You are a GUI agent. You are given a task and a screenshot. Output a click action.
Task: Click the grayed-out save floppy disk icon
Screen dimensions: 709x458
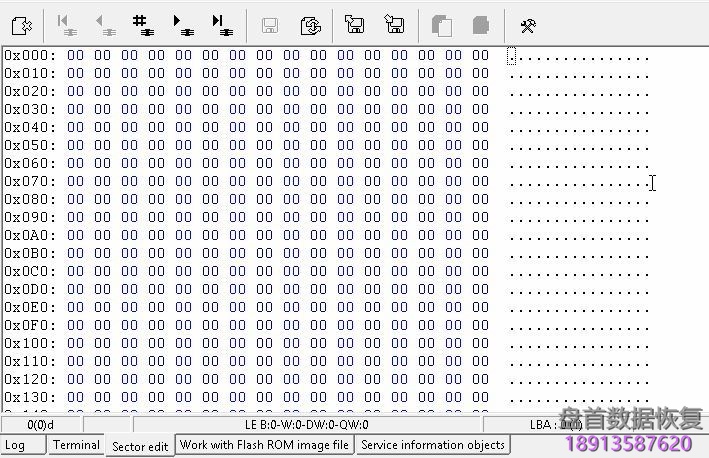pos(269,24)
